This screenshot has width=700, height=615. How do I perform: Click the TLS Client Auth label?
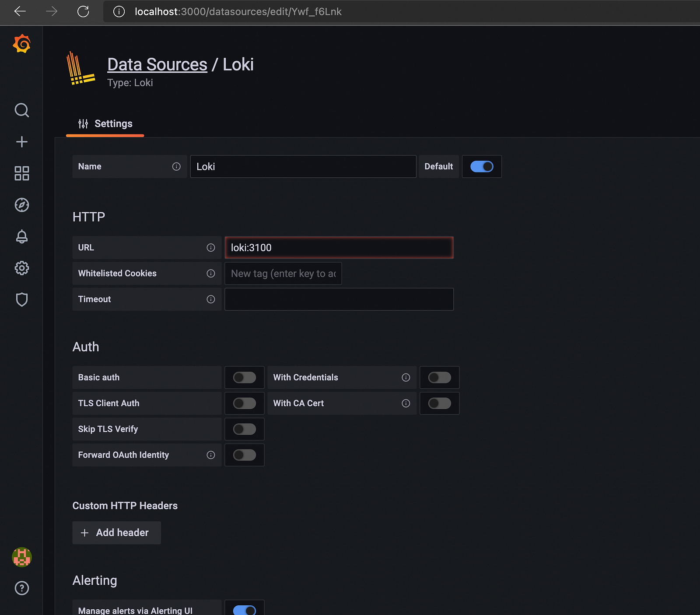click(x=109, y=403)
